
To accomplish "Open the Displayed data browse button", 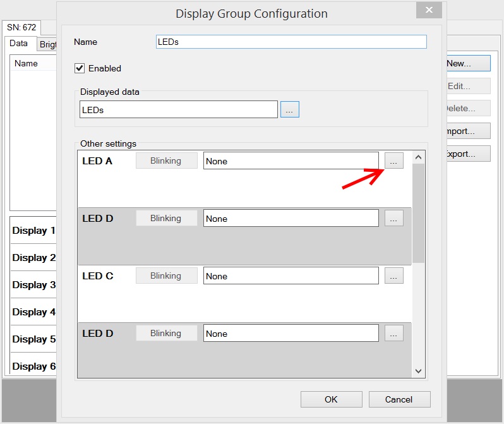I will 289,109.
